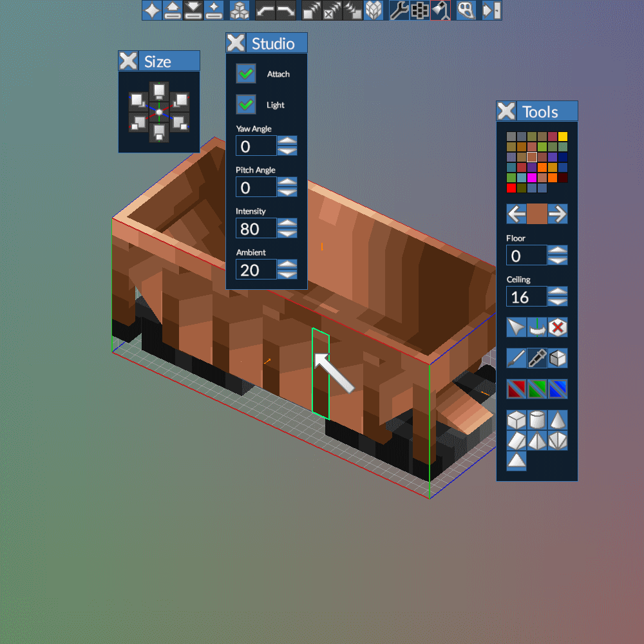The width and height of the screenshot is (644, 644).
Task: Choose the cone shape
Action: (x=557, y=420)
